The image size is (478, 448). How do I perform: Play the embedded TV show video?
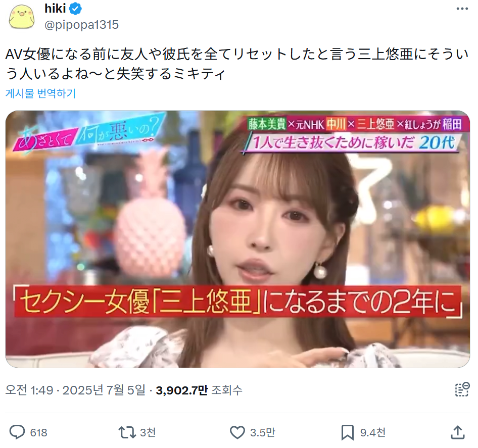coord(237,239)
